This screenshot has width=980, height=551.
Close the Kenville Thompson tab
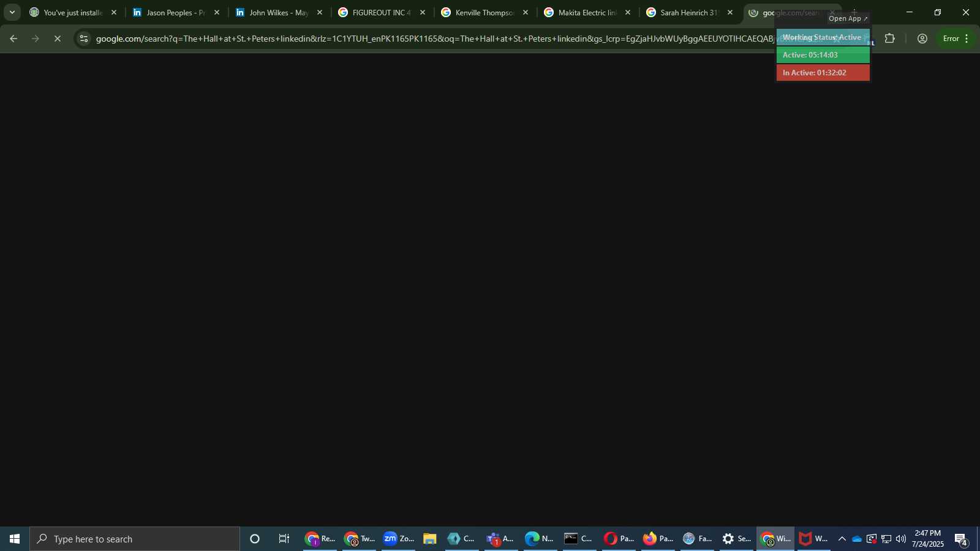coord(525,12)
